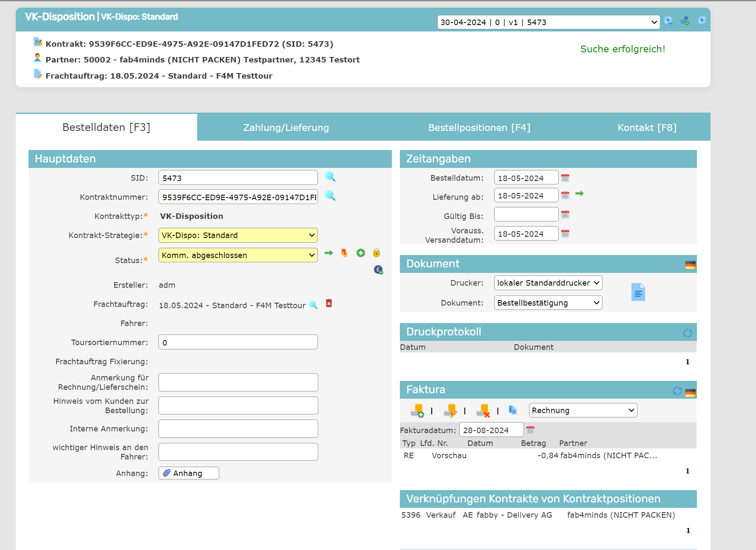Open the Kontrakt-Strategie dropdown
Image resolution: width=756 pixels, height=550 pixels.
click(238, 235)
